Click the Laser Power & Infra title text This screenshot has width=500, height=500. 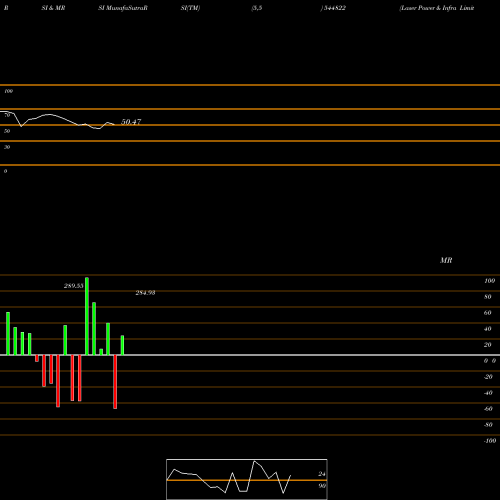[x=437, y=8]
